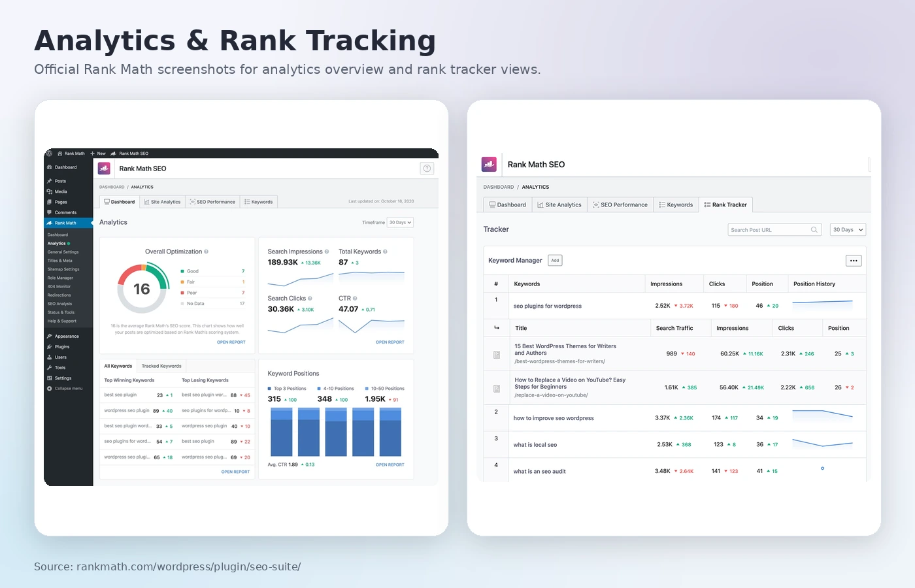Click the Search Post URL field

pos(774,230)
